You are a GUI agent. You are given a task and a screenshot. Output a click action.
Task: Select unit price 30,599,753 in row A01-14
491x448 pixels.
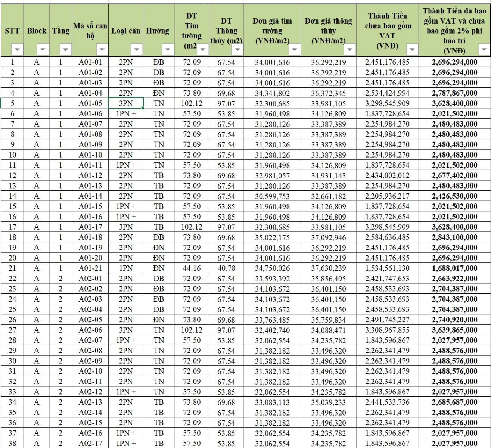click(272, 196)
